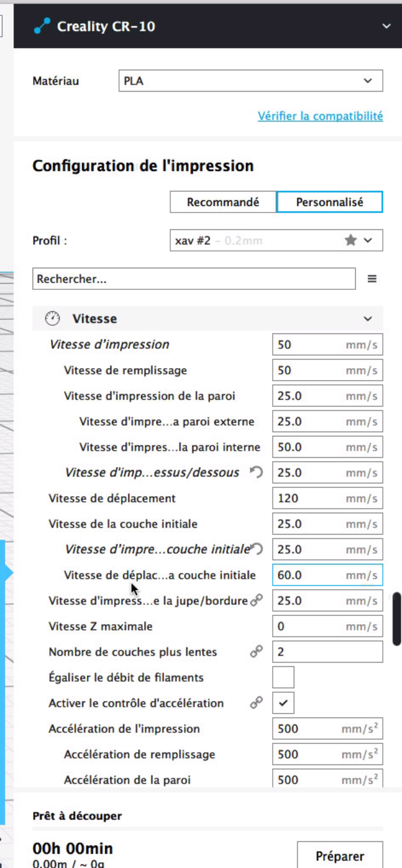Edit the initial layer print speed value 25.0
Viewport: 402px width, 868px height.
pos(328,549)
